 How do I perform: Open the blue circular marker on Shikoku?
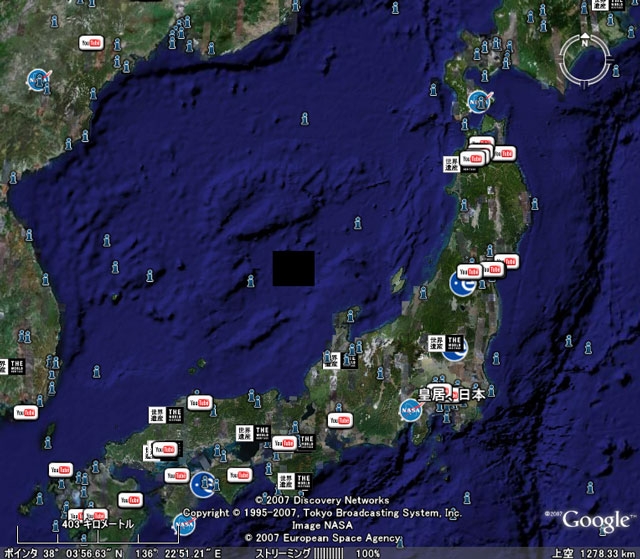click(x=203, y=484)
